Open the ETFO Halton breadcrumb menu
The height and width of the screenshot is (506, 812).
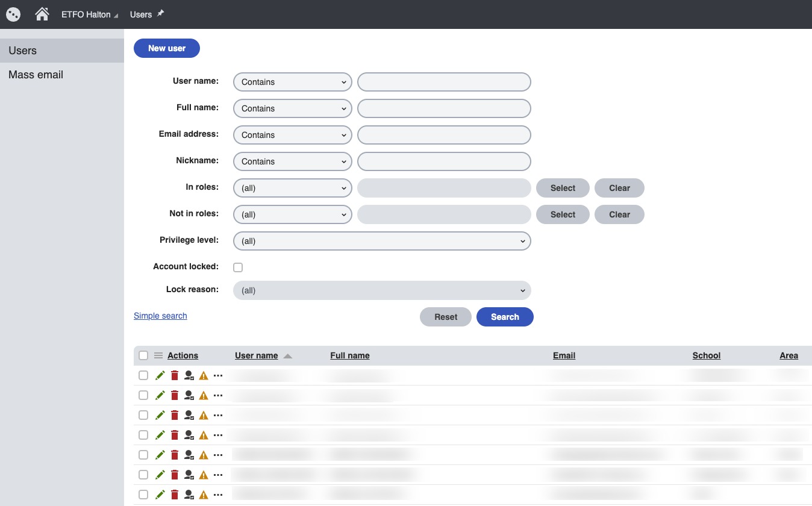pyautogui.click(x=89, y=14)
